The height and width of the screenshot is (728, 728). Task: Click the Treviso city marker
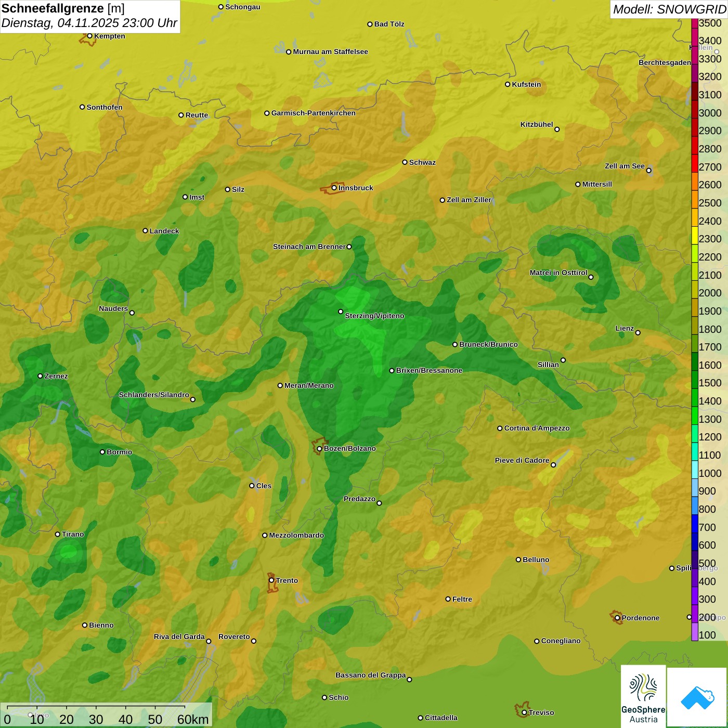click(524, 712)
